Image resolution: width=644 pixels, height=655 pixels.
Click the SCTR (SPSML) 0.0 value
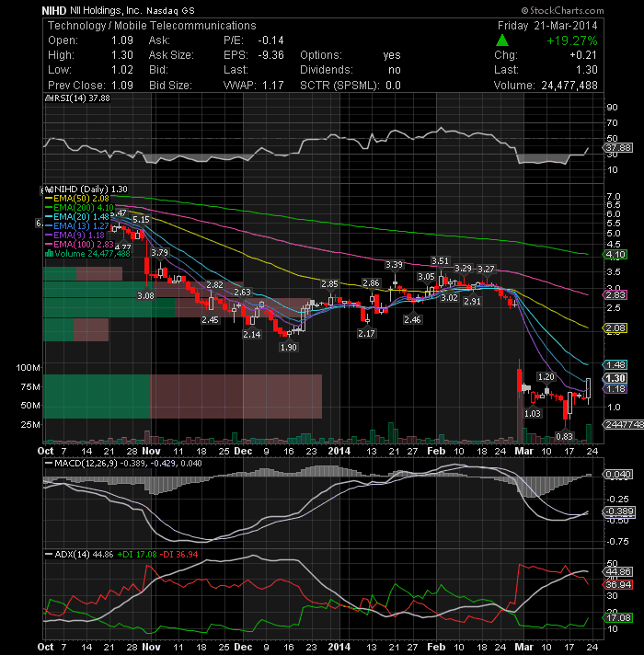tap(393, 86)
